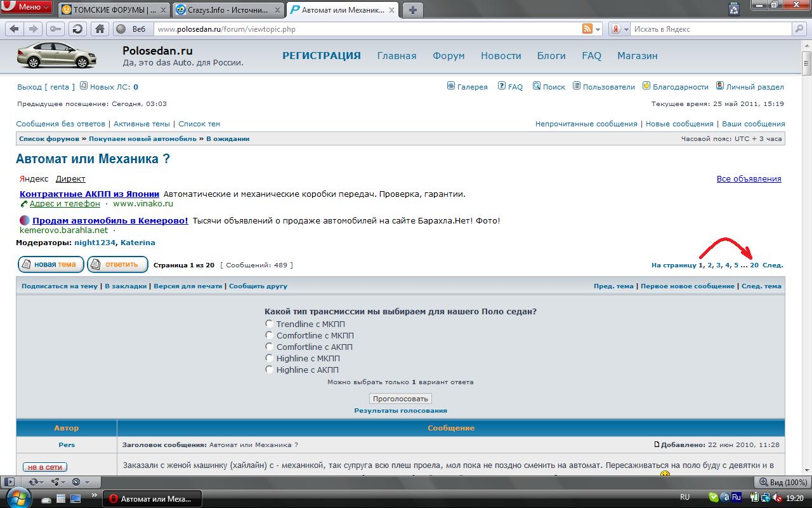Open the closed tabs trash icon
812x508 pixels.
pos(734,9)
